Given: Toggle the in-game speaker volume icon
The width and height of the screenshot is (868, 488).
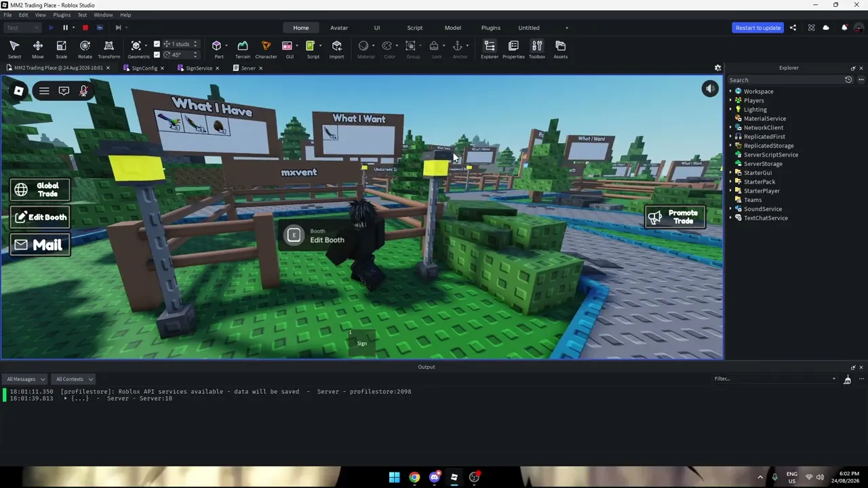Looking at the screenshot, I should point(709,89).
